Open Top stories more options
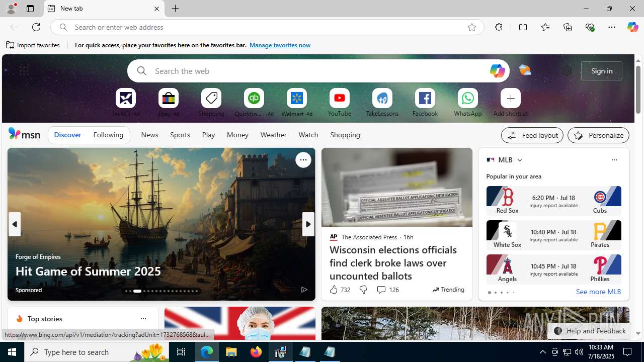The height and width of the screenshot is (362, 644). click(x=143, y=319)
